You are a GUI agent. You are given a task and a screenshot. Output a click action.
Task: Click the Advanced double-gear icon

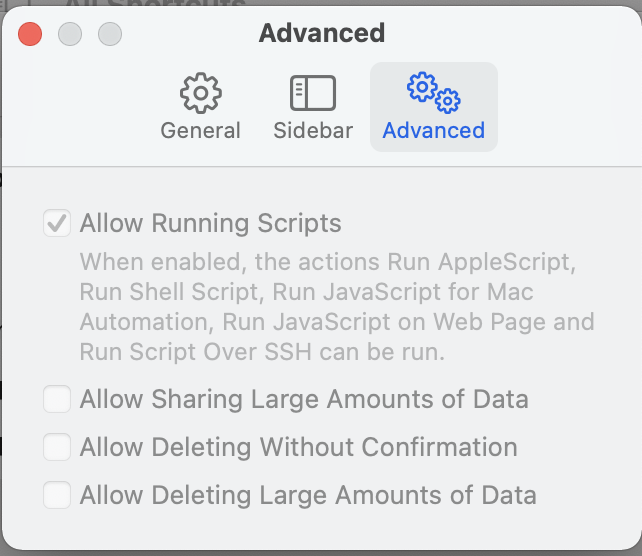433,91
